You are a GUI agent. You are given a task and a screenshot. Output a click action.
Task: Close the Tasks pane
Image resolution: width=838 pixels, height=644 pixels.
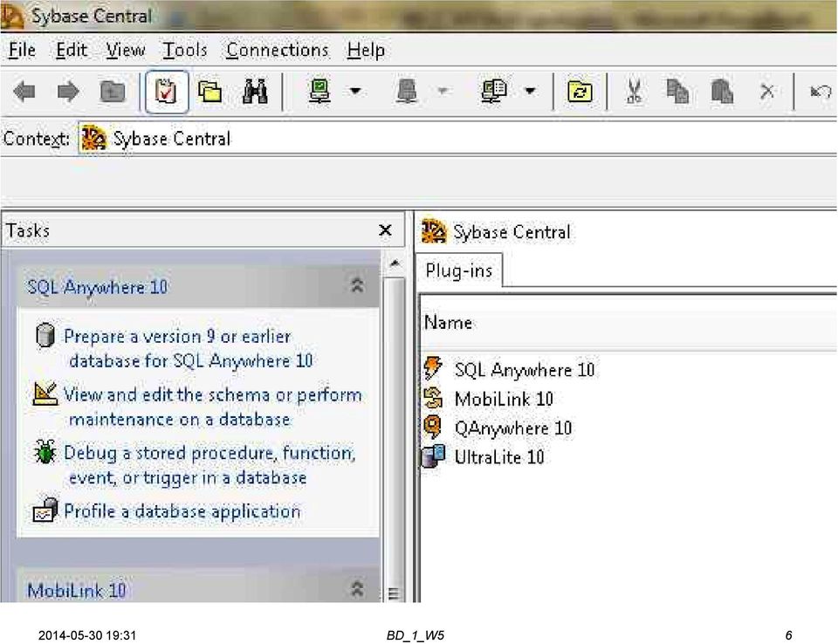click(385, 230)
